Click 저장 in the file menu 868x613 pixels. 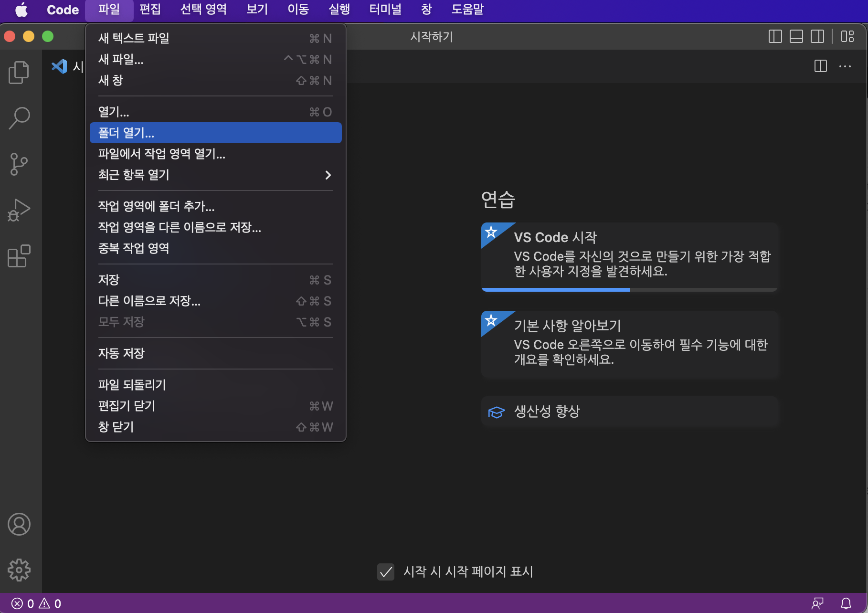tap(216, 280)
